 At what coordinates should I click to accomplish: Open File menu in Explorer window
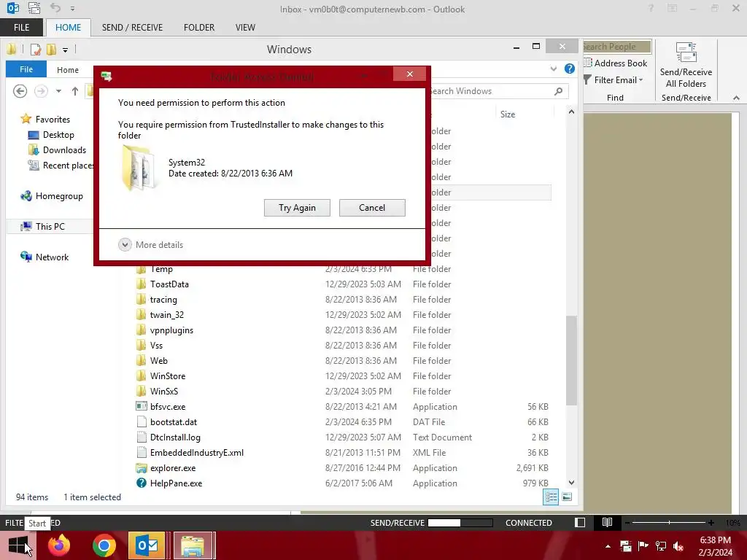tap(26, 69)
